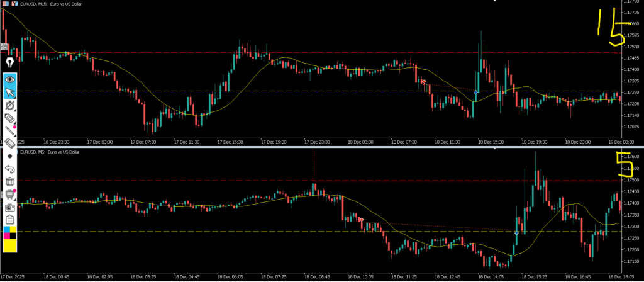This screenshot has width=644, height=282.
Task: Select the pen nib drawing tool
Action: 10,64
